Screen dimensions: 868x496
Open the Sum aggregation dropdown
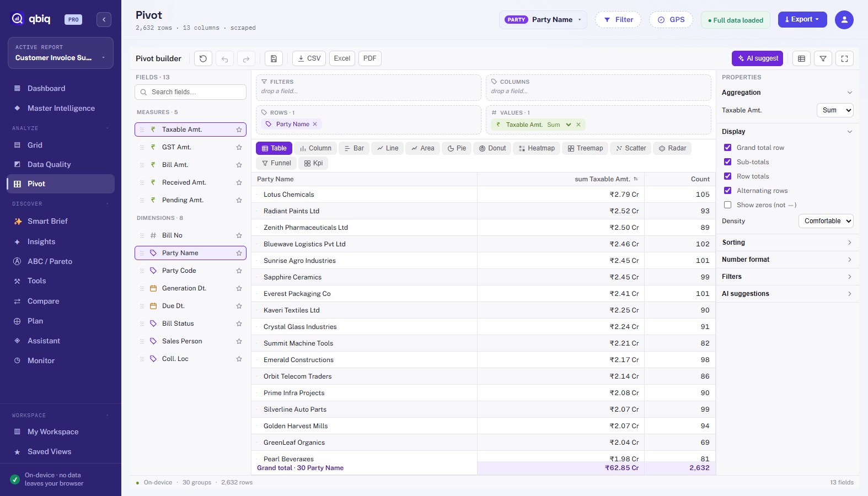[835, 110]
